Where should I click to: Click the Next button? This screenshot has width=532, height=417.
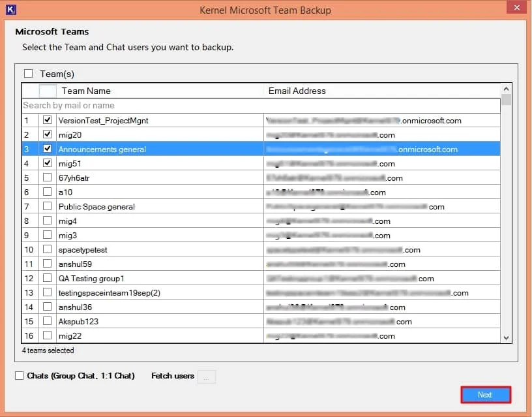(486, 395)
